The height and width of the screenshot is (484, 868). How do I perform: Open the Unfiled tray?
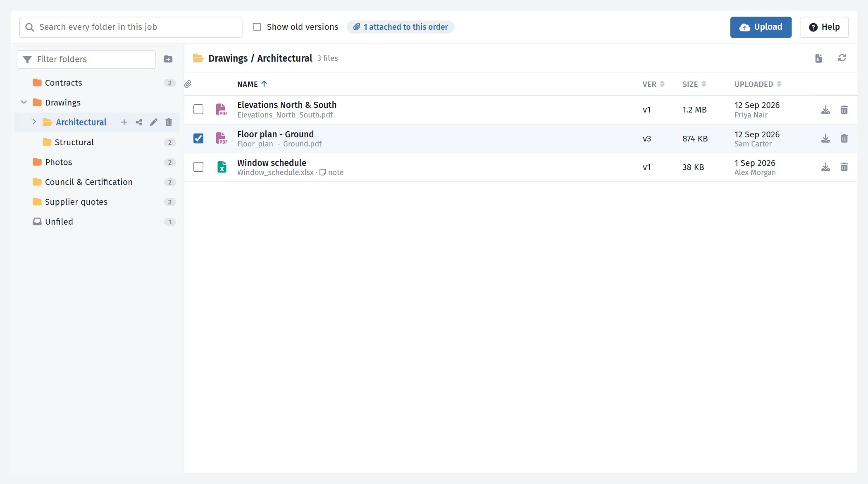click(97, 222)
